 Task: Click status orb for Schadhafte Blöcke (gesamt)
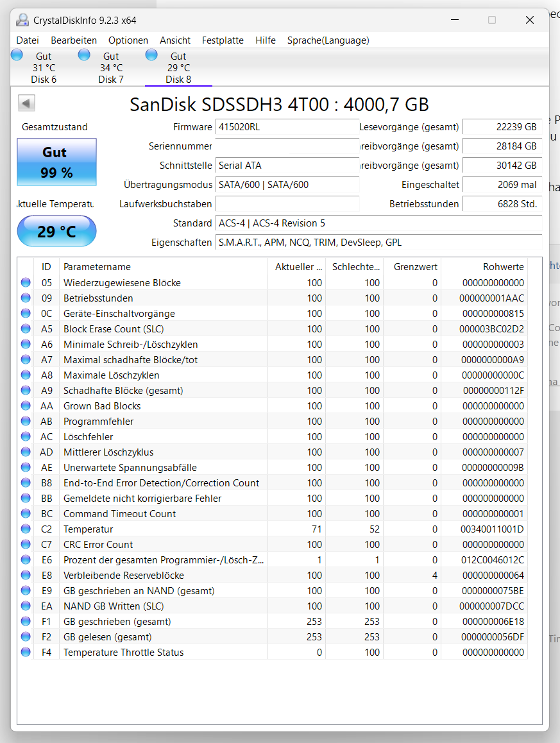coord(26,391)
